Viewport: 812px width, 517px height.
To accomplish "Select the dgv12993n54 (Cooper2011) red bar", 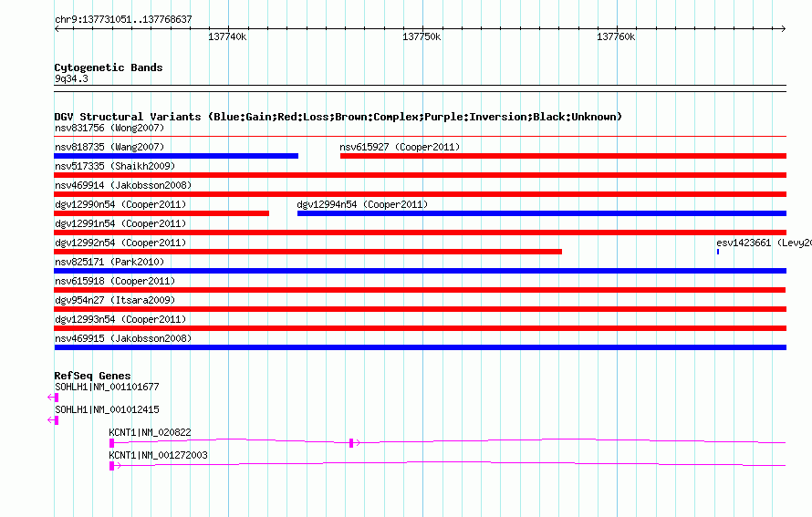I will 420,328.
